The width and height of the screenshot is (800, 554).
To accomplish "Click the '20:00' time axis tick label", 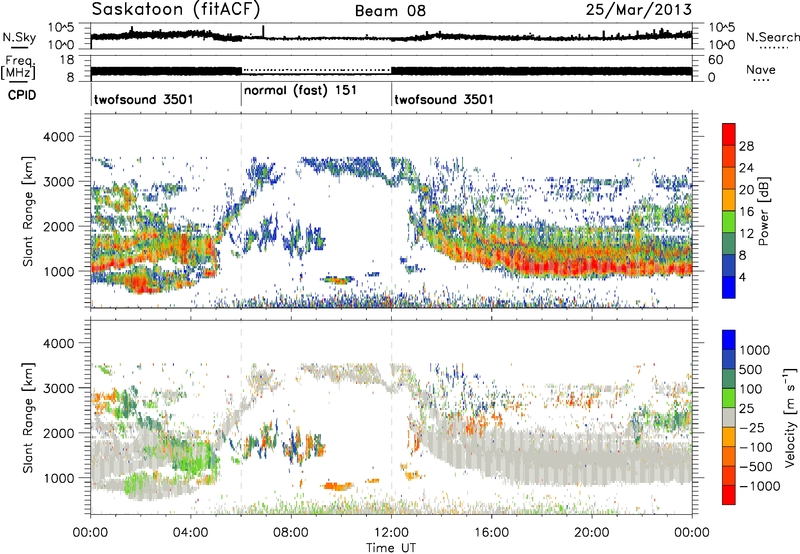I will 591,533.
